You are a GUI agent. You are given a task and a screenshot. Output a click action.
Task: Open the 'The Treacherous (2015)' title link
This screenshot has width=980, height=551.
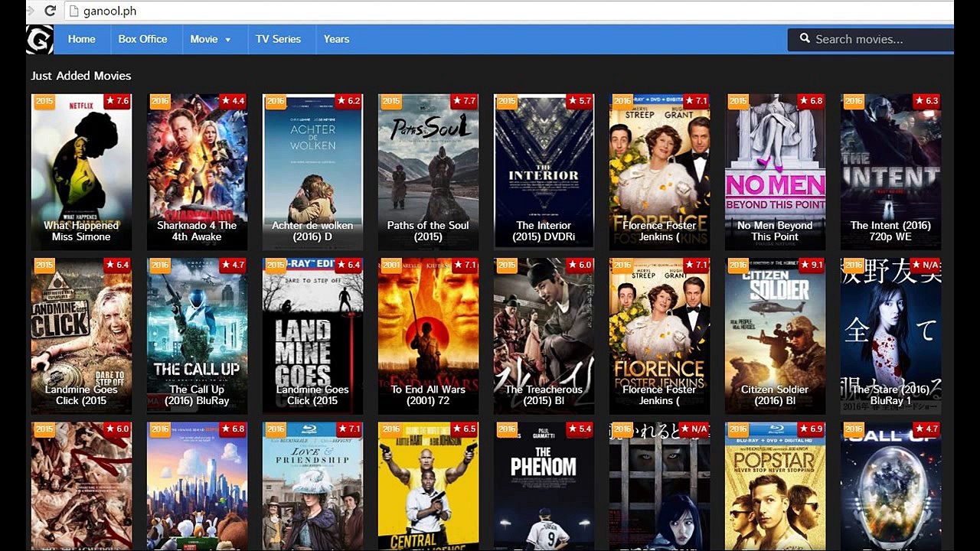pyautogui.click(x=544, y=395)
